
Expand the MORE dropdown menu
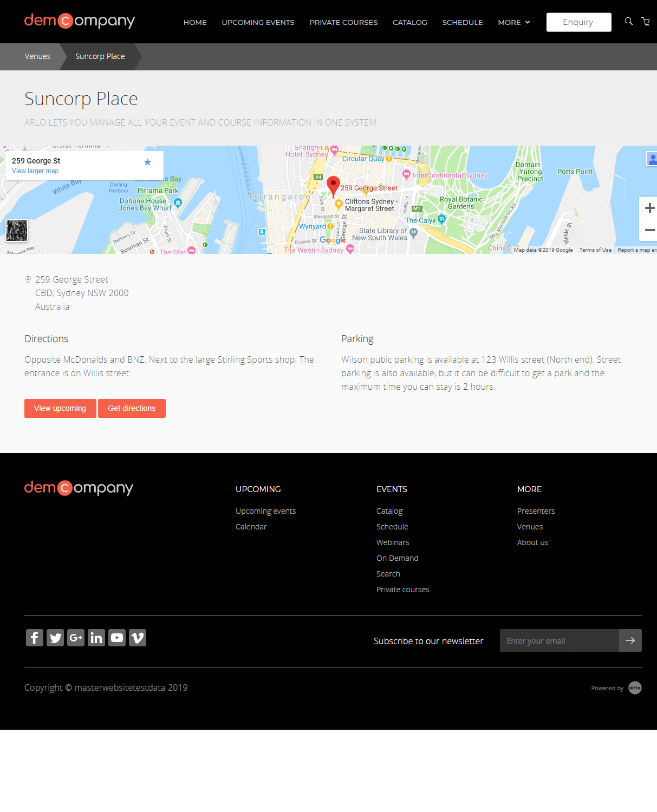tap(514, 22)
